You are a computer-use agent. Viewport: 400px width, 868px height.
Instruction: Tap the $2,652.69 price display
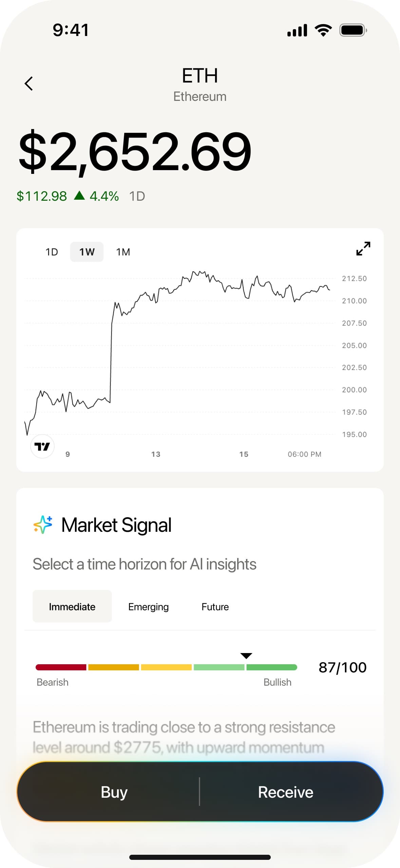point(135,152)
